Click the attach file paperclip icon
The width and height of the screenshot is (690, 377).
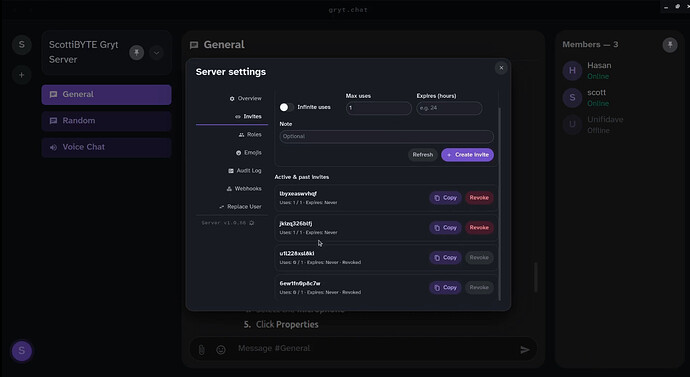point(201,350)
